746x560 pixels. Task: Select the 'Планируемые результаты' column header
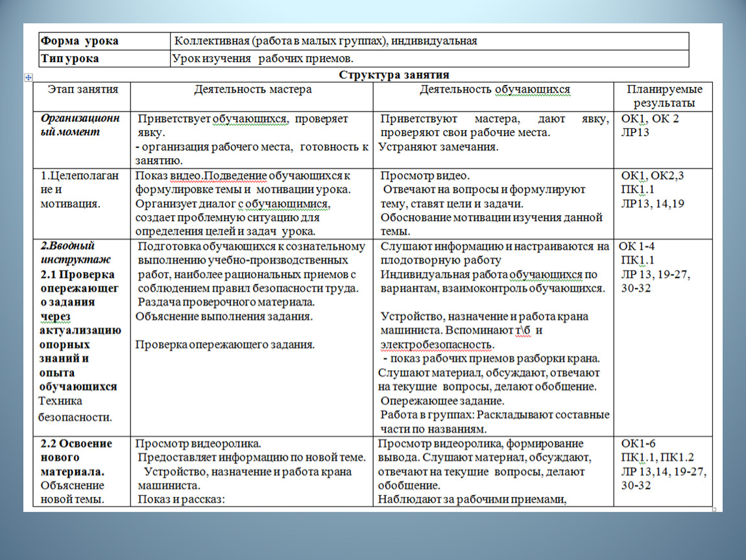(x=664, y=97)
